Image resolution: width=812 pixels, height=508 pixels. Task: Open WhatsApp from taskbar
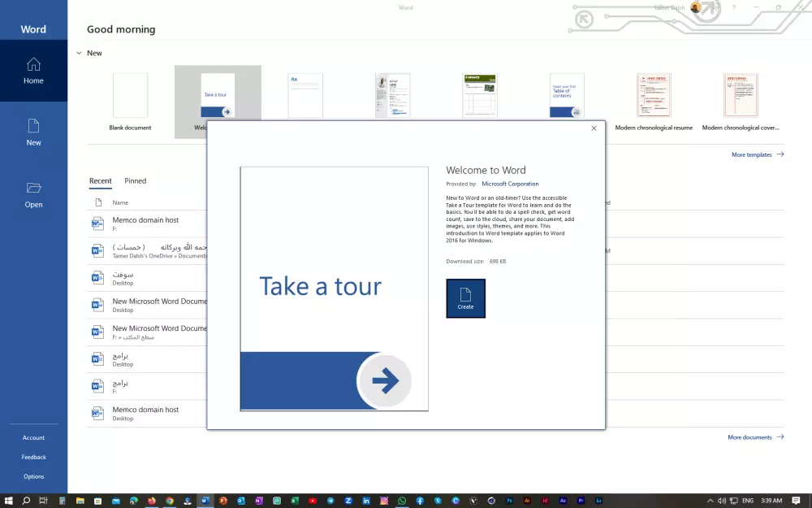pos(402,501)
